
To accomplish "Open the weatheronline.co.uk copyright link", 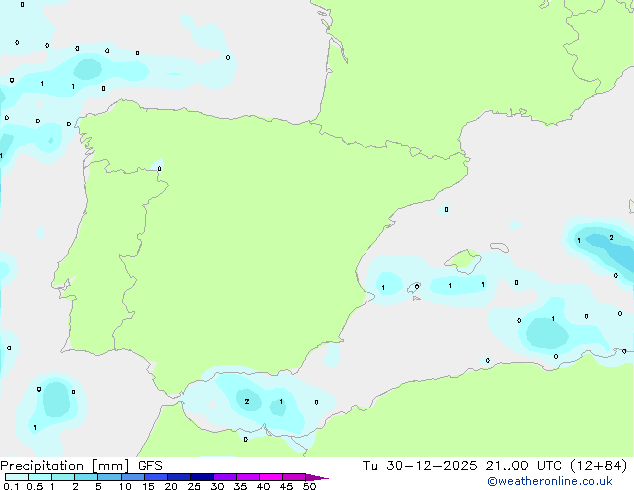I will pyautogui.click(x=550, y=481).
